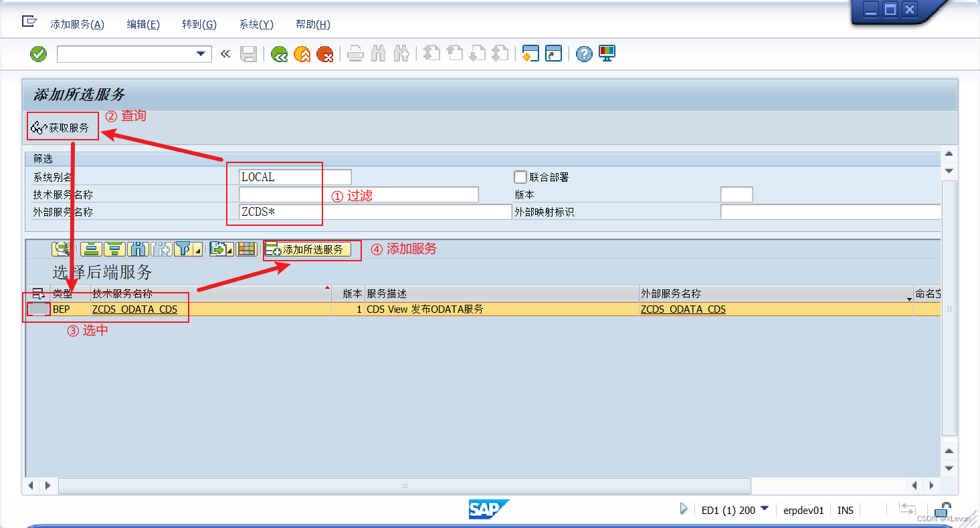The height and width of the screenshot is (528, 980).
Task: Click the Next Page icon
Action: coord(478,54)
